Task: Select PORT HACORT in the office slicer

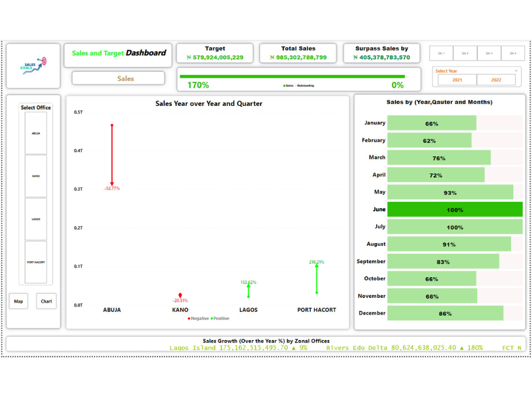Action: tap(35, 262)
